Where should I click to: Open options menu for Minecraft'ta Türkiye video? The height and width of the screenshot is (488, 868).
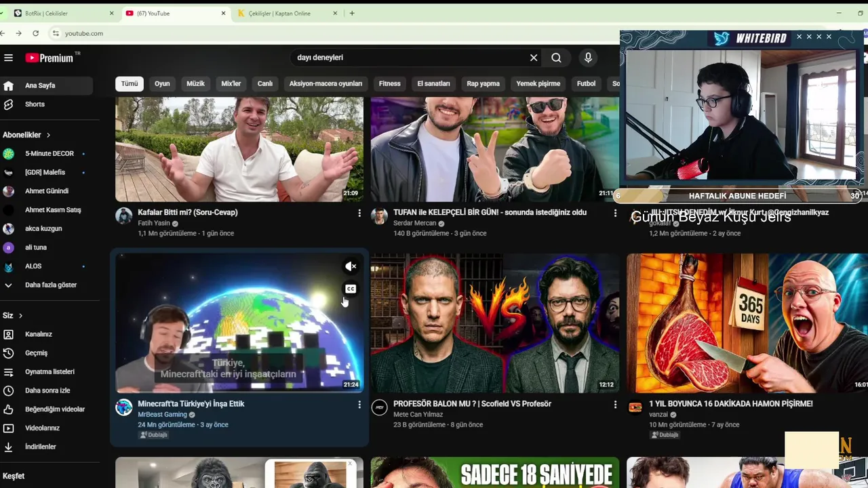[359, 405]
